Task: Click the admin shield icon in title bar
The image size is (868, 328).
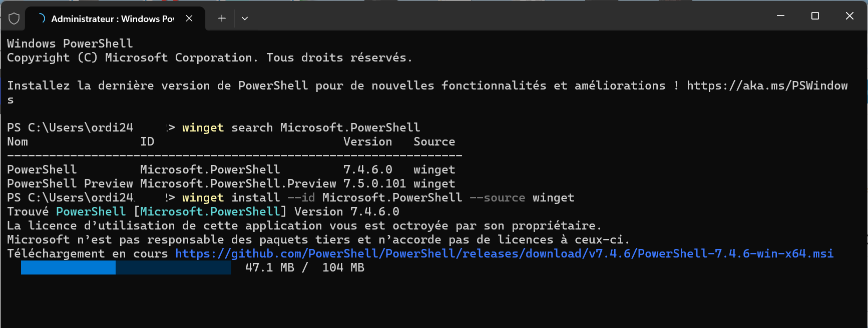Action: 14,18
